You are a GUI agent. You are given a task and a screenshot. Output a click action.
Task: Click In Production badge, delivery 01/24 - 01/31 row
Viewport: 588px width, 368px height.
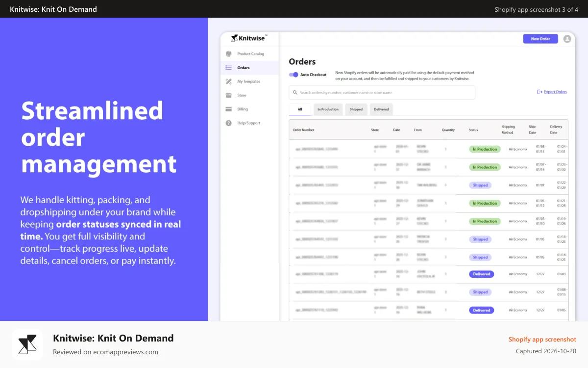[x=485, y=149]
